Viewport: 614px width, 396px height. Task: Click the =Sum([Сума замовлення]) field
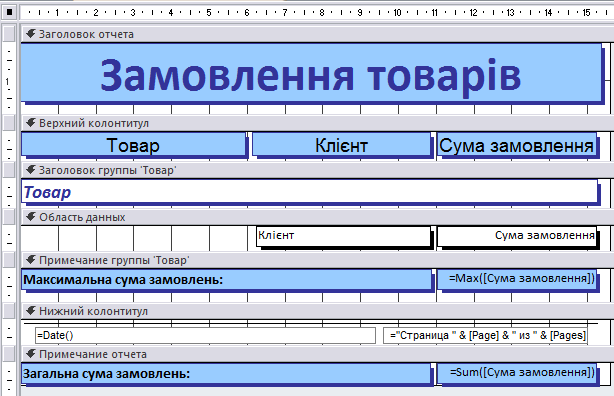(517, 373)
